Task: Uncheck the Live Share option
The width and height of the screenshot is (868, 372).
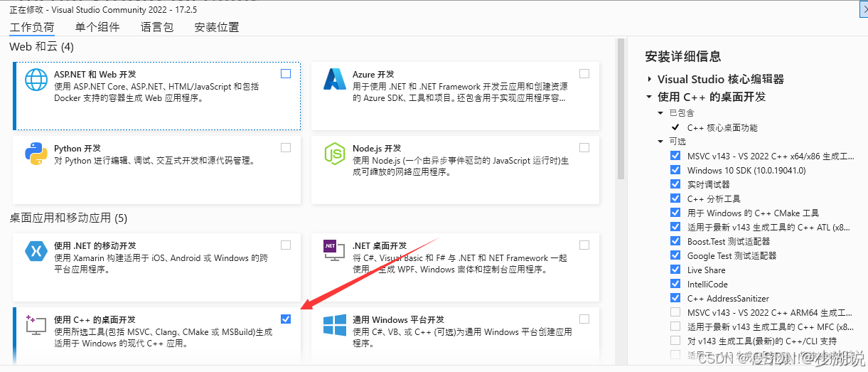Action: (x=675, y=270)
